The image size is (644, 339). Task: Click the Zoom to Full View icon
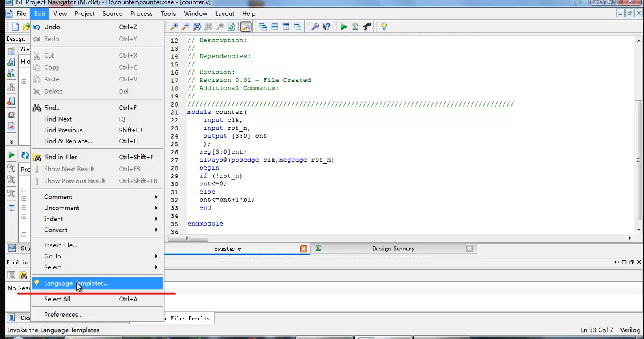click(x=197, y=27)
